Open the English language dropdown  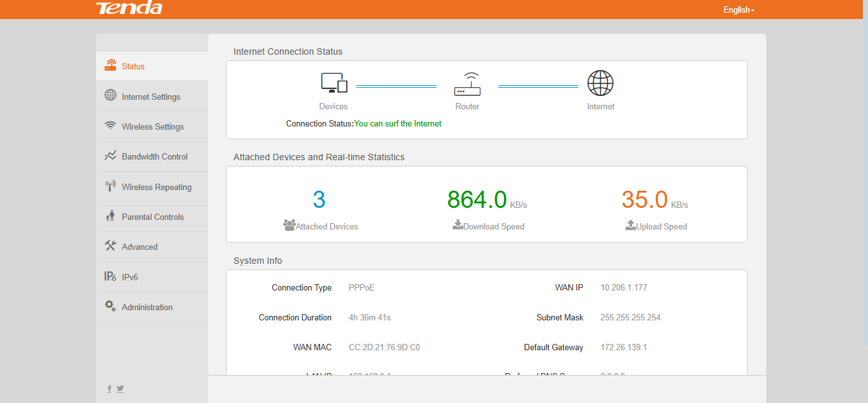pos(738,10)
